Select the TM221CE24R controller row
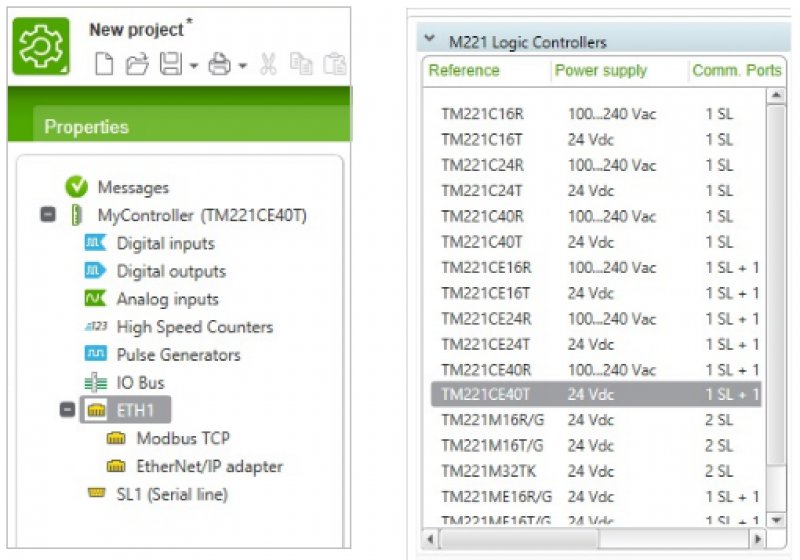 pyautogui.click(x=597, y=319)
